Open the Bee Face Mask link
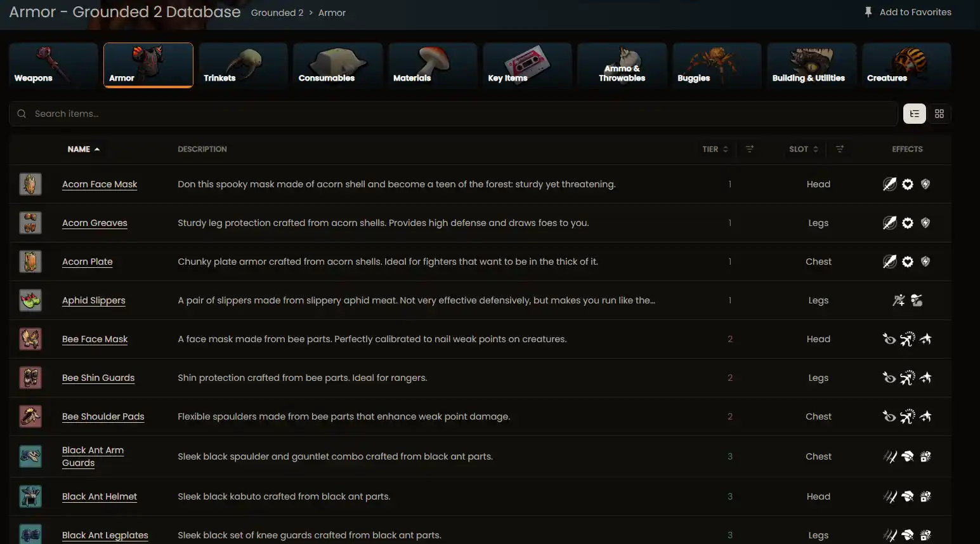The image size is (980, 544). coord(95,339)
